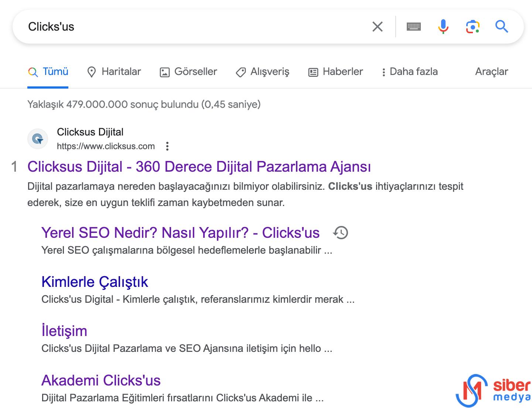Click the 'Dijital Pazarlama Eğitimleri fırsatlarını' snippet
This screenshot has height=415, width=532.
pos(183,398)
